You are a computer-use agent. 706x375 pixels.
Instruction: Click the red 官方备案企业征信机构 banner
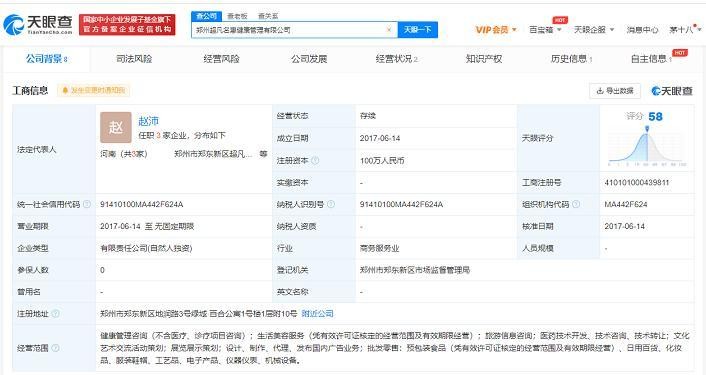(127, 24)
